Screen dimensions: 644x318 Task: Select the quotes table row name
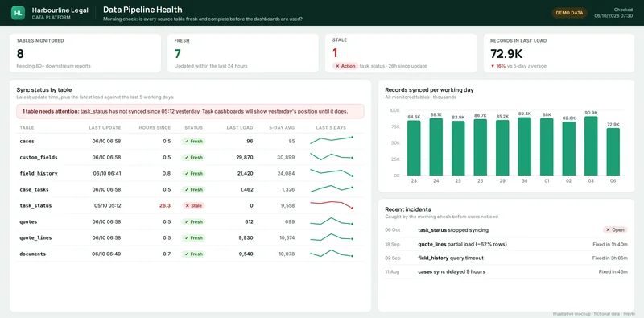point(28,222)
